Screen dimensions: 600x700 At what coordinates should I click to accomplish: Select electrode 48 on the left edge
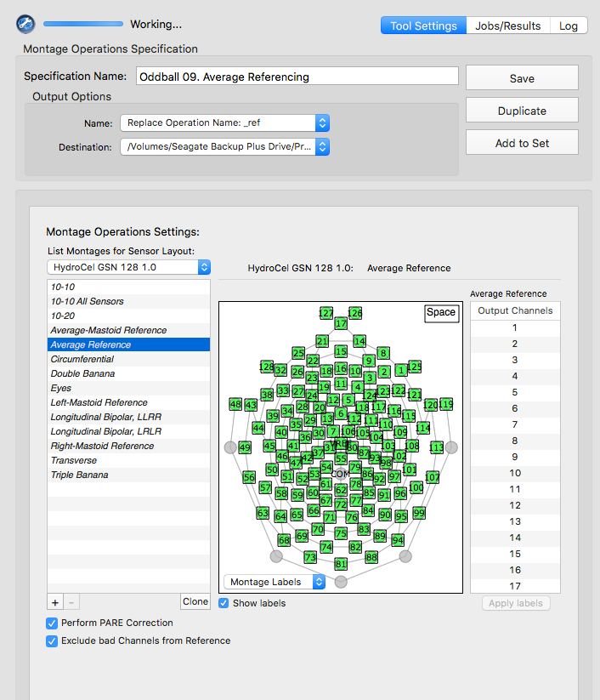pos(235,405)
